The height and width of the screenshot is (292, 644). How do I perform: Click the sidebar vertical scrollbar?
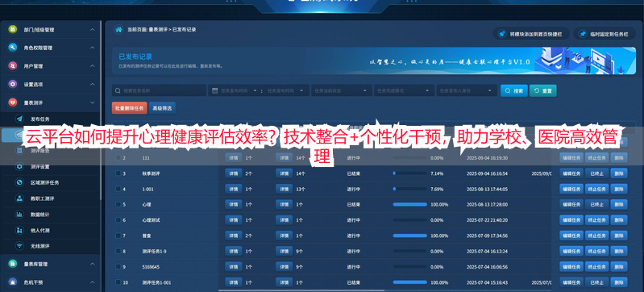(x=101, y=111)
